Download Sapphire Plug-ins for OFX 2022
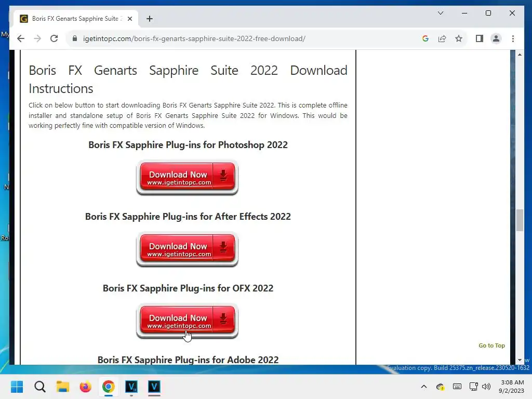 187,321
